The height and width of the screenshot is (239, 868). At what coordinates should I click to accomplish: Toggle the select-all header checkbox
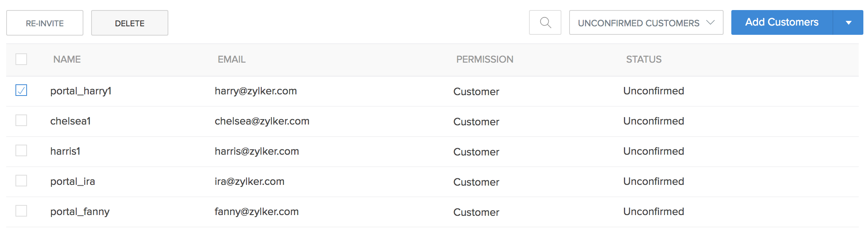[21, 59]
